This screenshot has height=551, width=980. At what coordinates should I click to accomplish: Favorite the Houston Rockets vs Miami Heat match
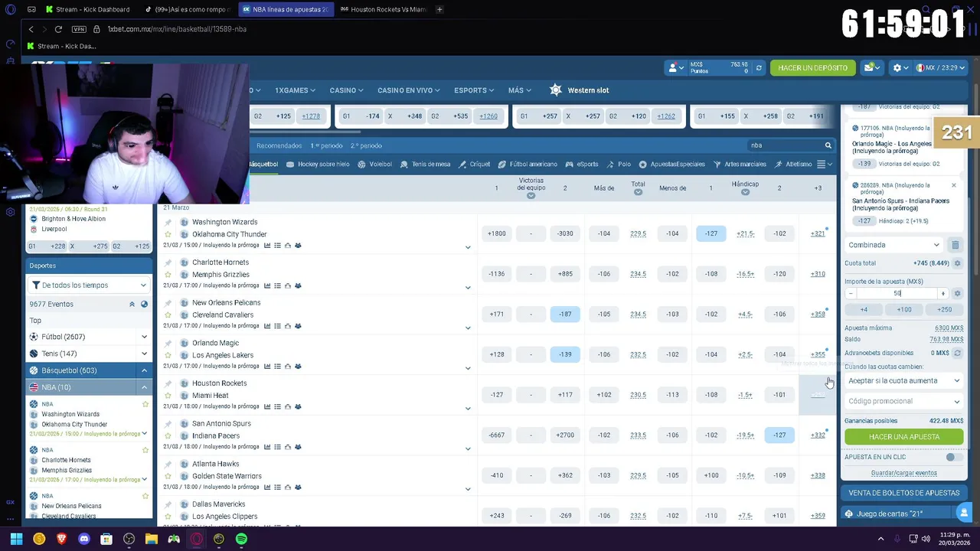point(168,396)
